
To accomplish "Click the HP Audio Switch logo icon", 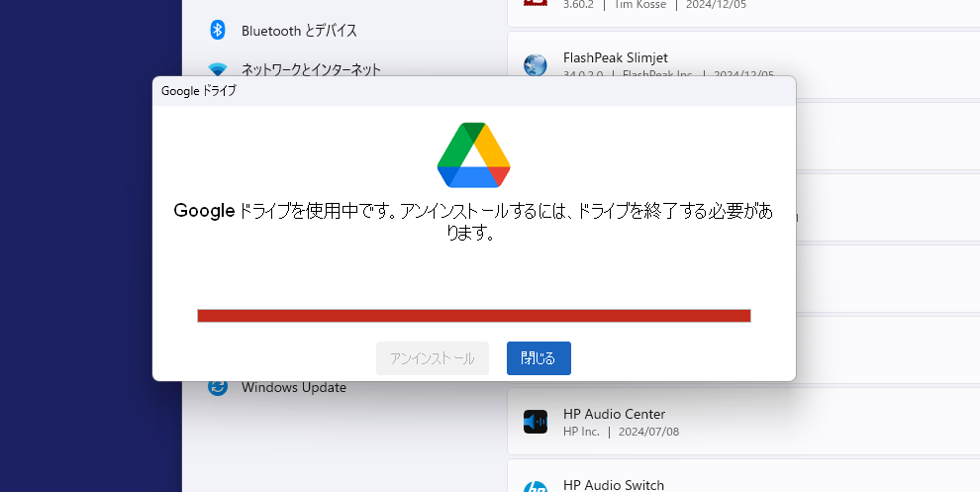I will coord(536,485).
